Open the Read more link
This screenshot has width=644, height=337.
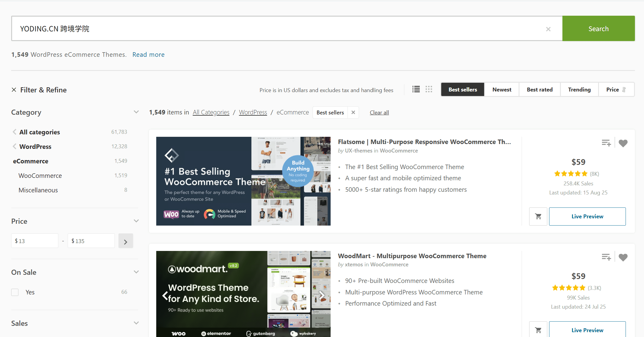point(148,55)
